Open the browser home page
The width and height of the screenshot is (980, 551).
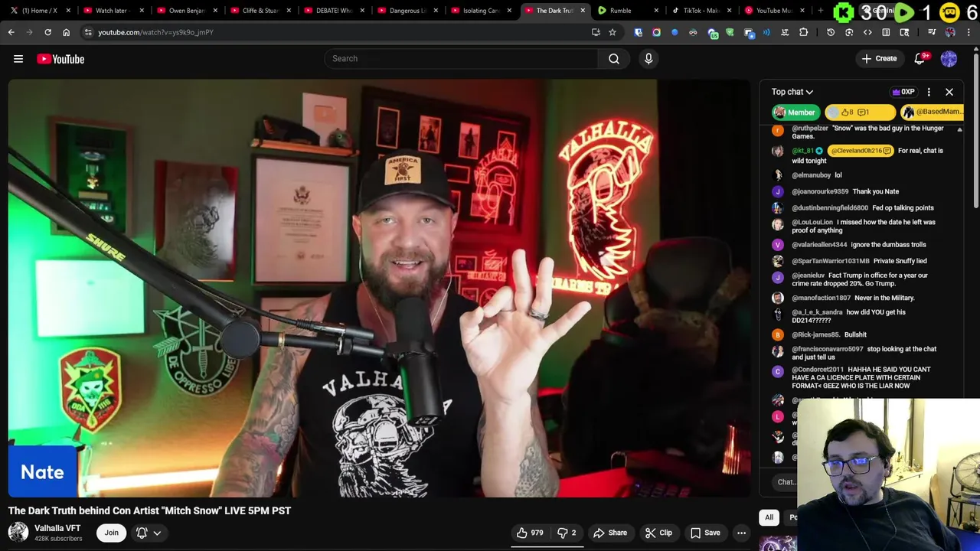[x=66, y=32]
